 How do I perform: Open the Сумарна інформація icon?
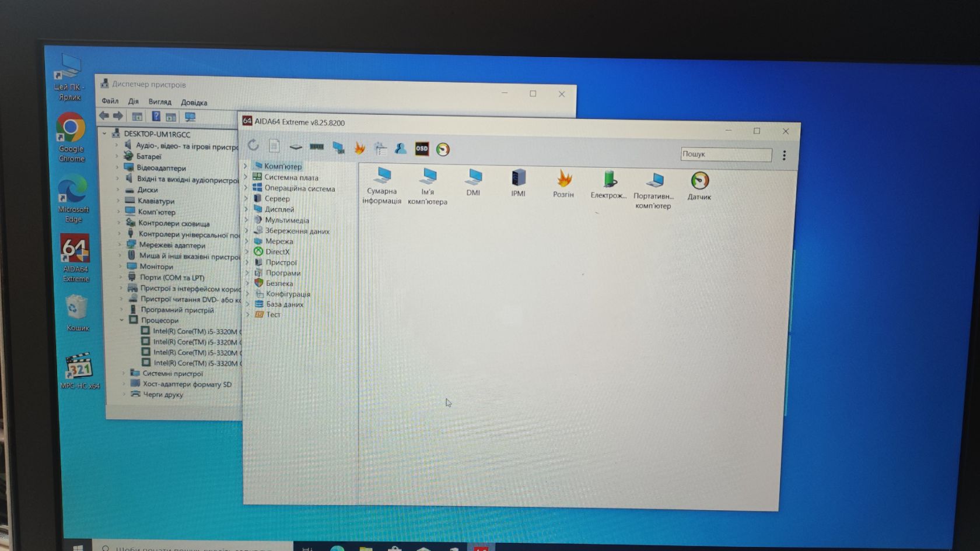coord(382,185)
